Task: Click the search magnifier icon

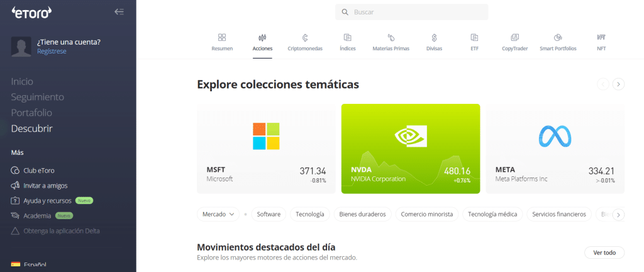Action: point(345,13)
